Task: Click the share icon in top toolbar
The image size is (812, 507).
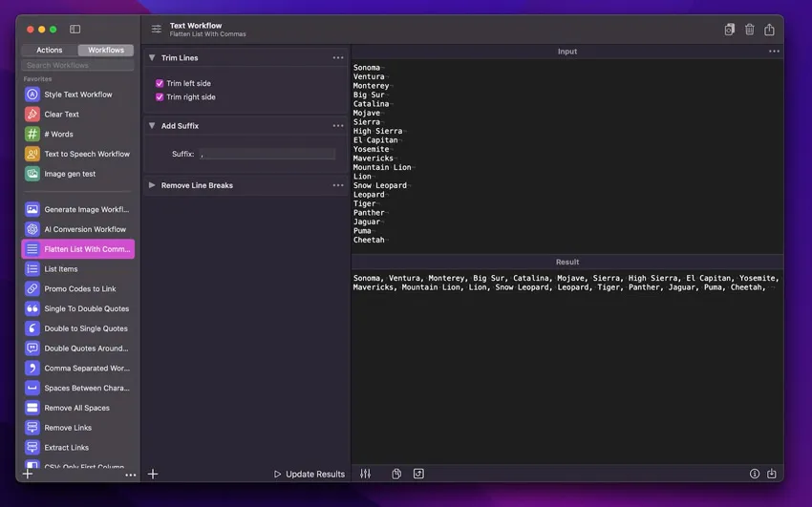Action: point(769,30)
